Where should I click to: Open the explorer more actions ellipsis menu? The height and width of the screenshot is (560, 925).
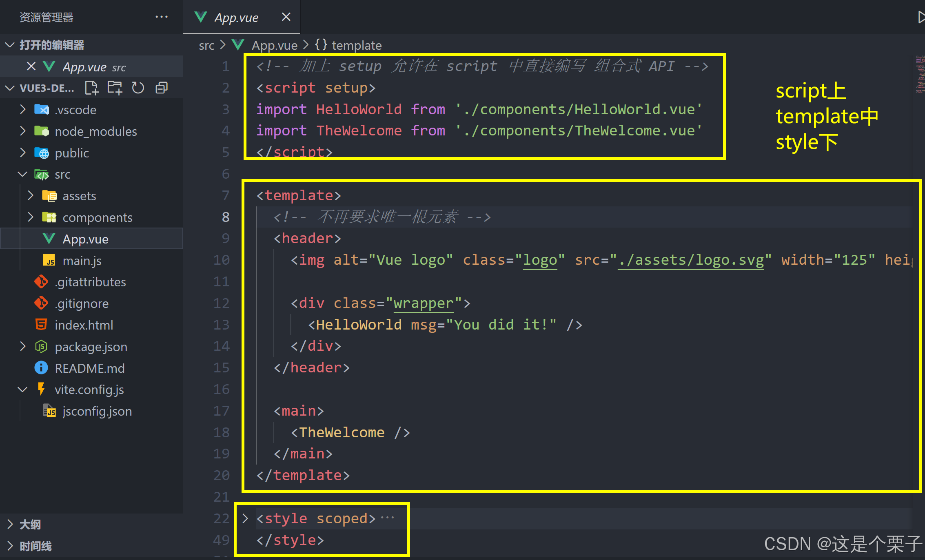point(162,17)
